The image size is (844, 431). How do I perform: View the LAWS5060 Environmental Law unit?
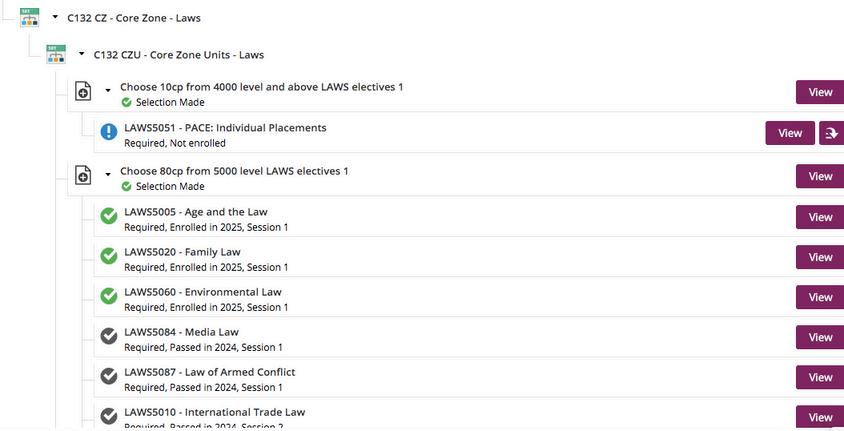click(x=820, y=297)
